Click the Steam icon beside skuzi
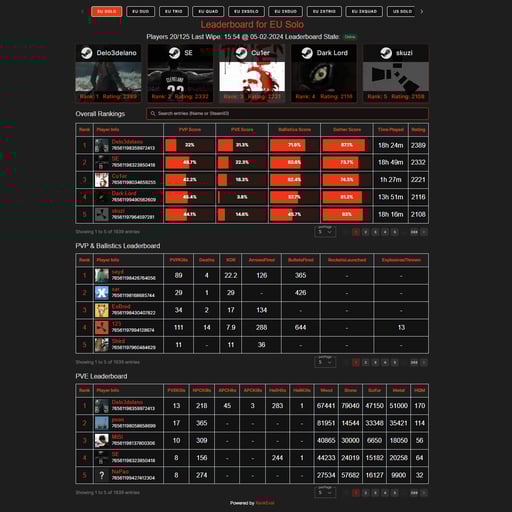Viewport: 512px width, 512px height. 386,53
